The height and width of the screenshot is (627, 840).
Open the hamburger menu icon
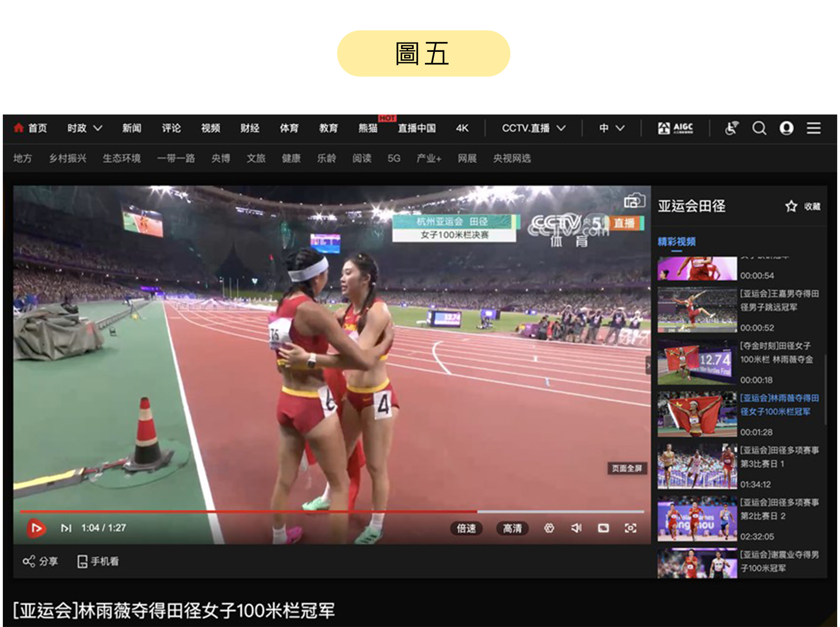[814, 128]
